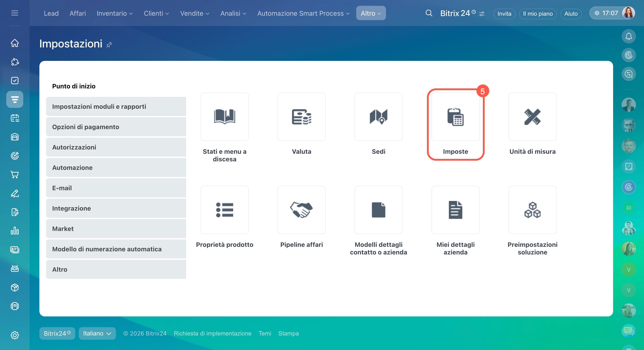Select the Autorizzazioni section
The image size is (644, 350).
(116, 147)
